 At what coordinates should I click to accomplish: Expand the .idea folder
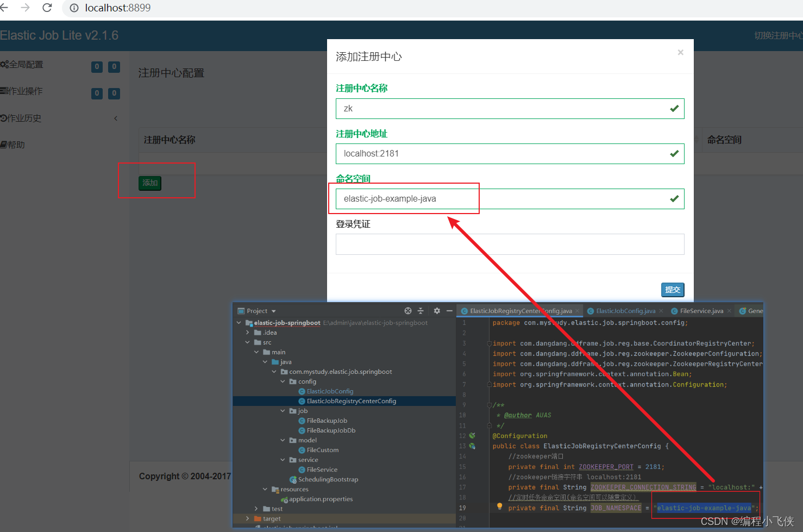click(x=248, y=333)
